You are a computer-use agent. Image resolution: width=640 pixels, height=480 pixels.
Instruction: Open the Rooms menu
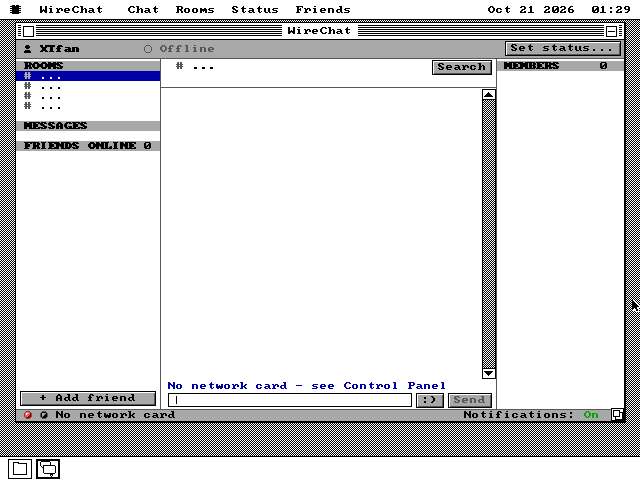pyautogui.click(x=195, y=9)
